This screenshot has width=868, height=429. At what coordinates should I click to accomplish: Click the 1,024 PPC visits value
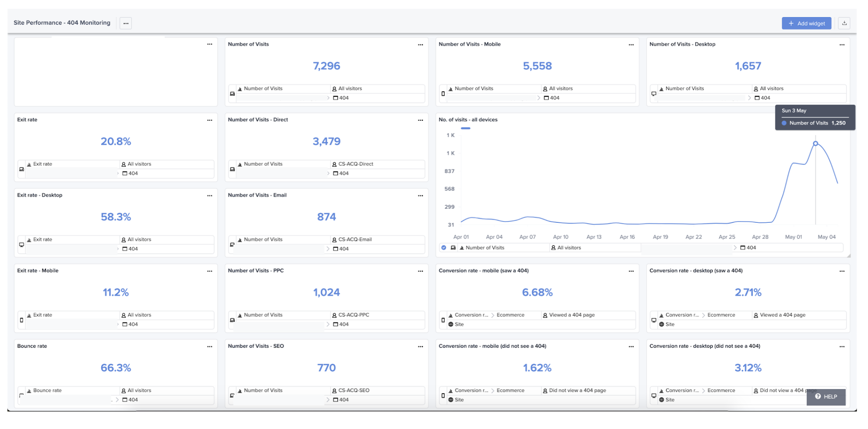327,292
